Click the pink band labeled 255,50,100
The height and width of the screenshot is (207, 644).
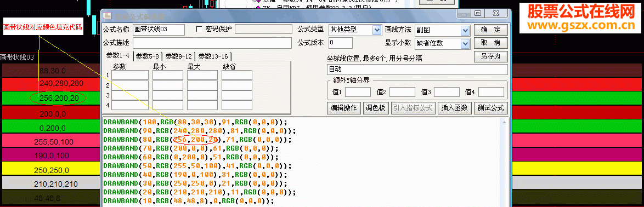click(x=51, y=141)
